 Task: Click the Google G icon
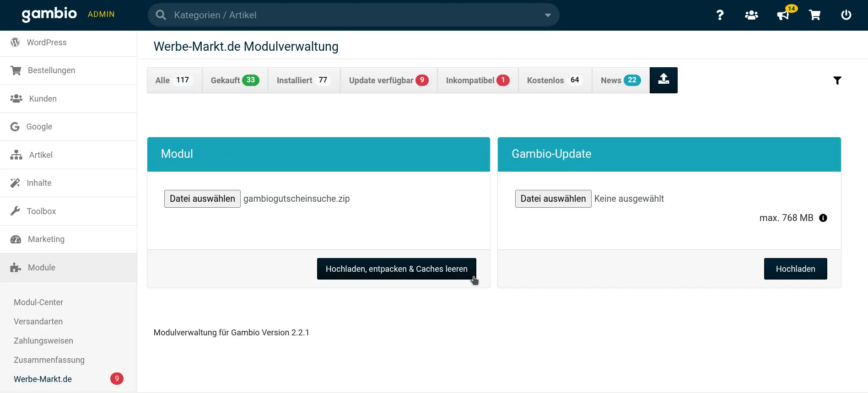tap(15, 127)
